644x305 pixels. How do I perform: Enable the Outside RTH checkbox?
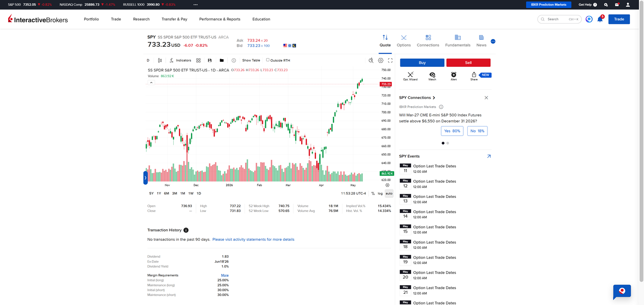(268, 60)
